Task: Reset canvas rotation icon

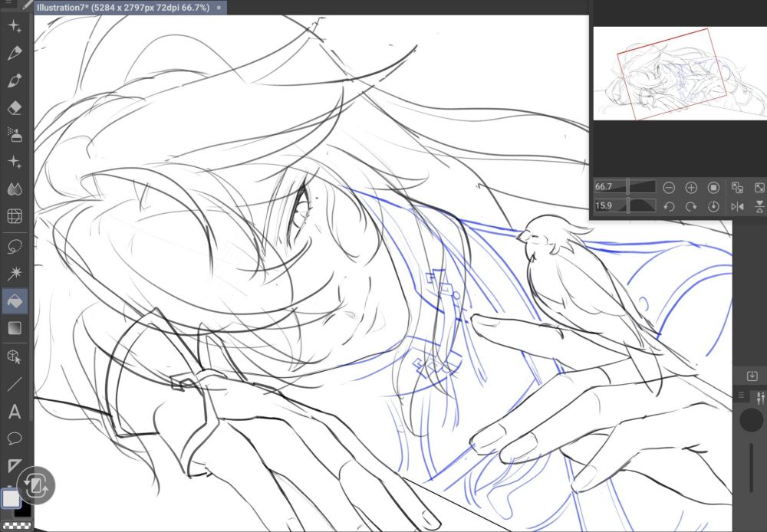Action: pos(713,206)
